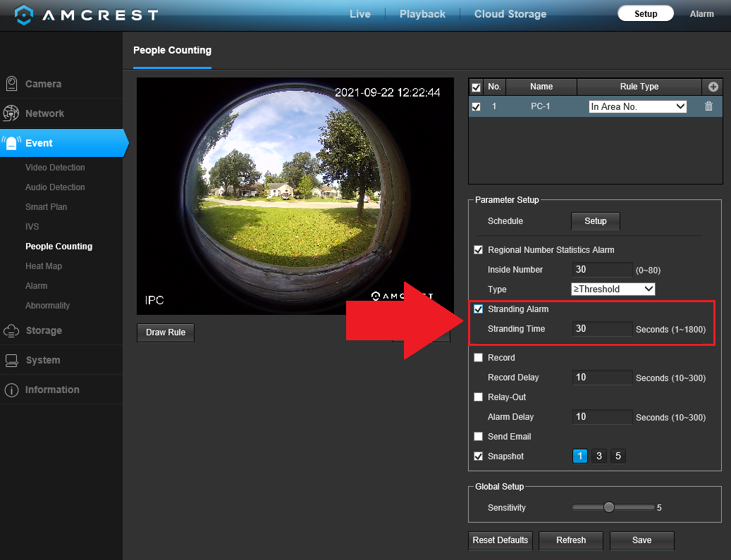Click the Name column header
Image resolution: width=731 pixels, height=560 pixels.
[x=541, y=87]
